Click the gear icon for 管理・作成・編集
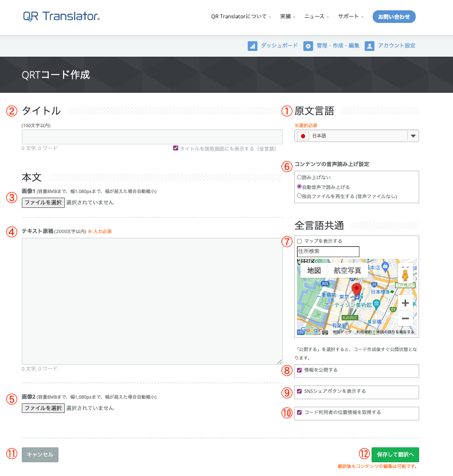Image resolution: width=453 pixels, height=476 pixels. pos(308,46)
